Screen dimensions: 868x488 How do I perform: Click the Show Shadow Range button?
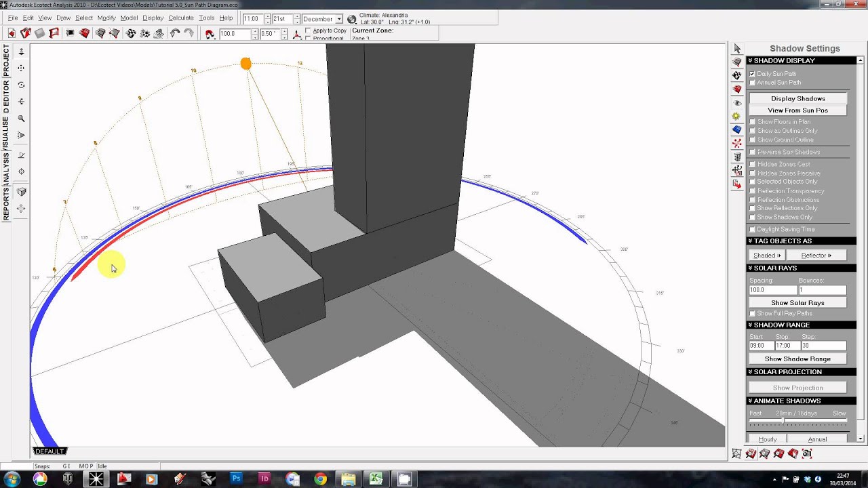797,359
